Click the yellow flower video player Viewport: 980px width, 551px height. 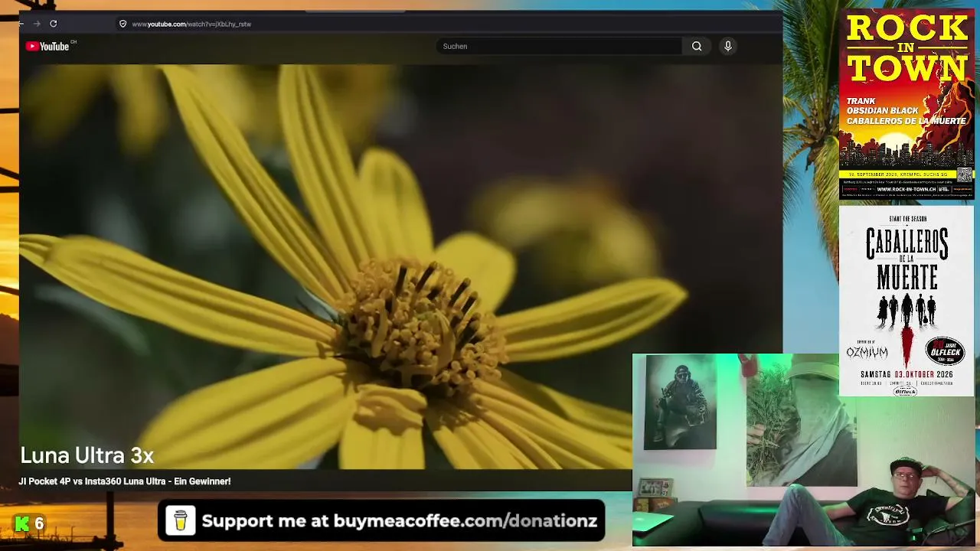[x=401, y=266]
